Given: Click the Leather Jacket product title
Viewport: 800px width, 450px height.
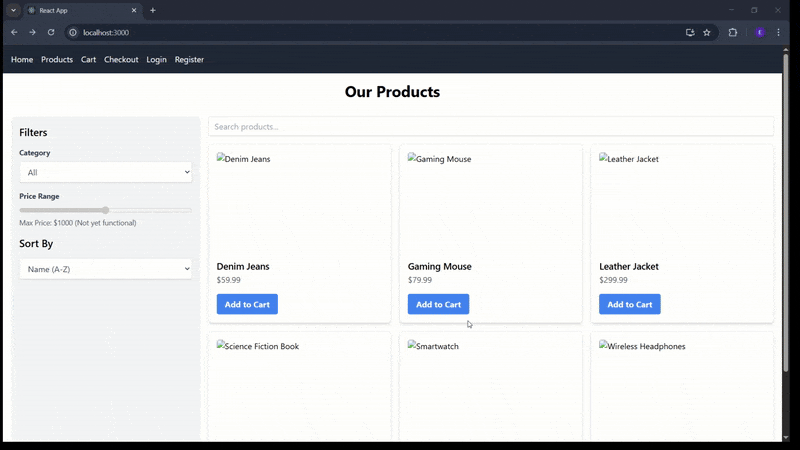Looking at the screenshot, I should point(629,266).
